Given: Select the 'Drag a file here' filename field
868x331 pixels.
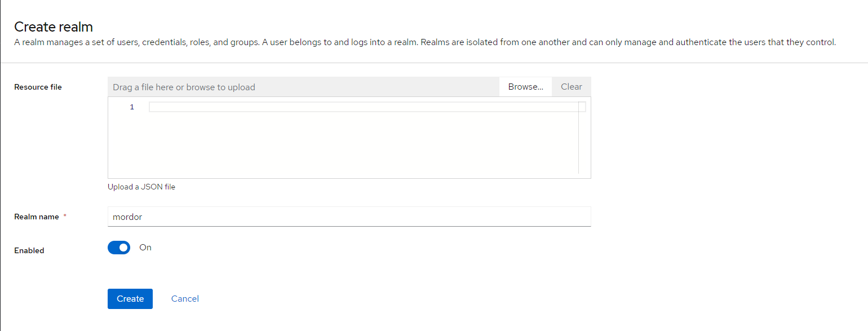Looking at the screenshot, I should click(303, 87).
